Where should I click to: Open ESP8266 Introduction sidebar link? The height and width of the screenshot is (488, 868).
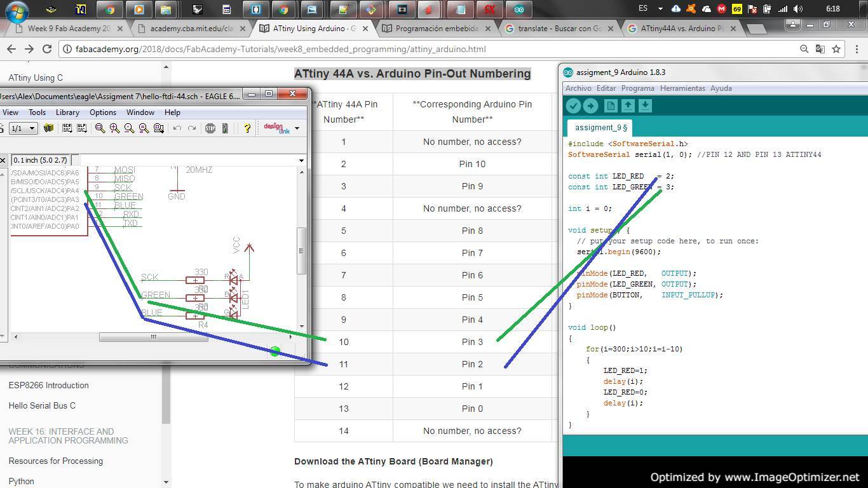(x=48, y=385)
